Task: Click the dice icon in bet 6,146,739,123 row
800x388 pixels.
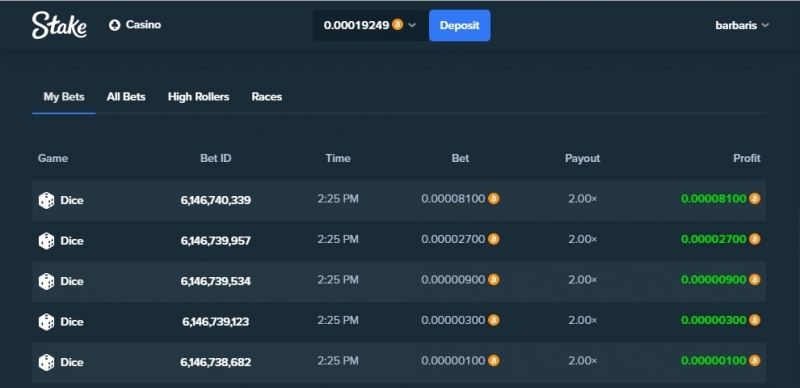Action: (46, 322)
